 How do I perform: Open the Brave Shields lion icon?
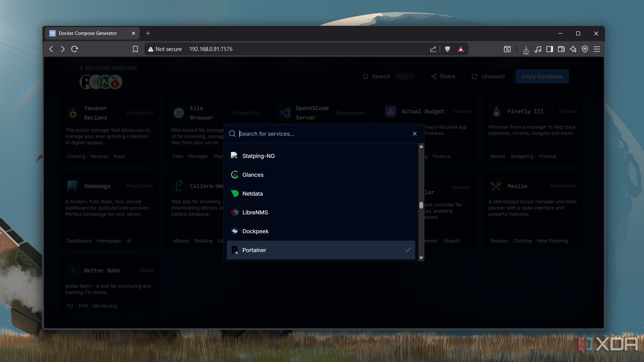pos(447,49)
